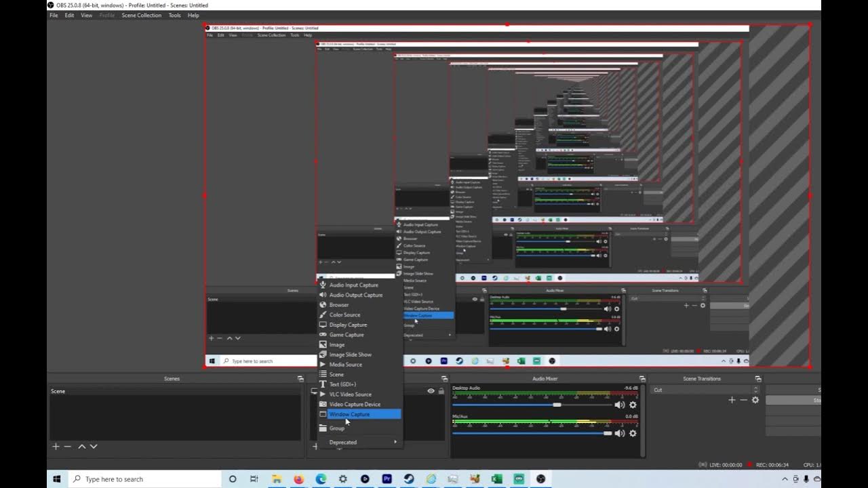Open Mic/Aux settings gear
This screenshot has height=488, width=868.
point(633,433)
